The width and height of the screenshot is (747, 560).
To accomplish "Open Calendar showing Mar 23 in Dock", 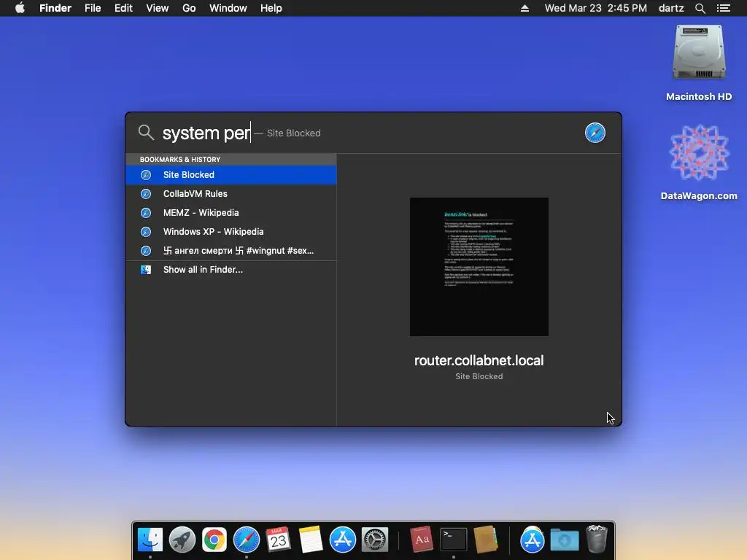I will point(278,540).
